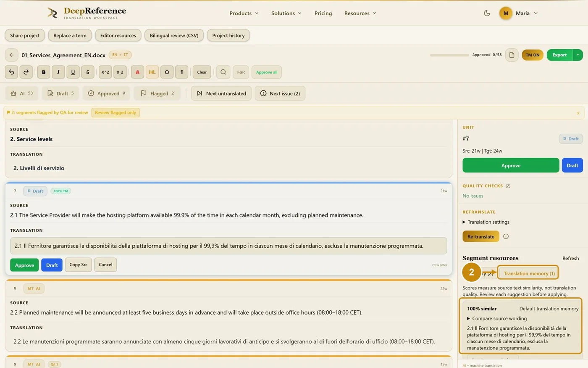Jump to Next issue (2)
The width and height of the screenshot is (588, 368).
tap(280, 93)
